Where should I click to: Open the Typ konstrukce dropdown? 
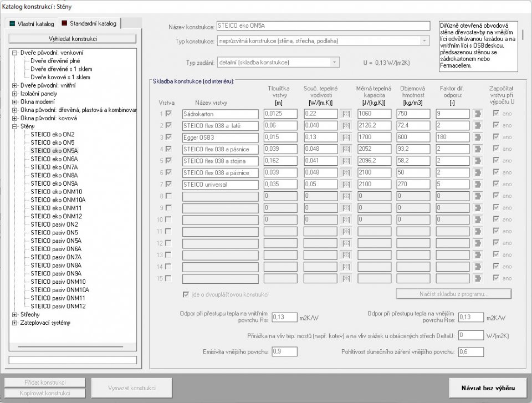point(424,41)
